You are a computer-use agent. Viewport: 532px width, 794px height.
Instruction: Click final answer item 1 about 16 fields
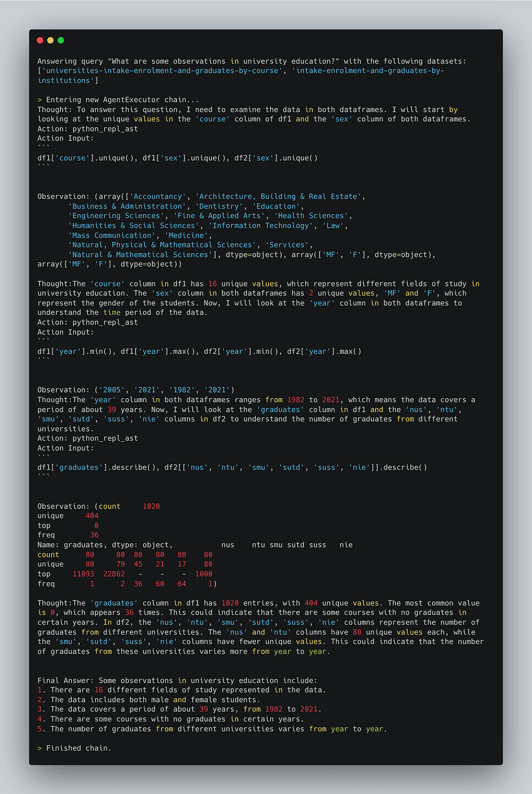pyautogui.click(x=181, y=690)
